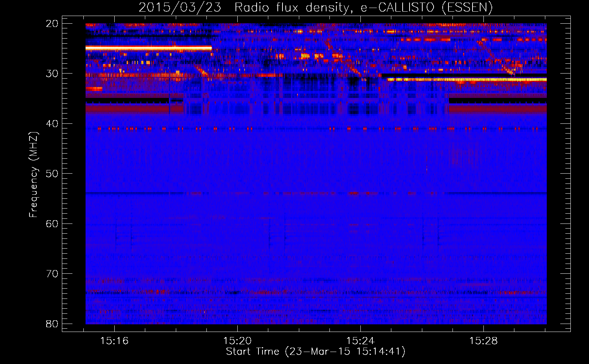The image size is (589, 364).
Task: Click the 60 frequency tick label
Action: click(52, 223)
